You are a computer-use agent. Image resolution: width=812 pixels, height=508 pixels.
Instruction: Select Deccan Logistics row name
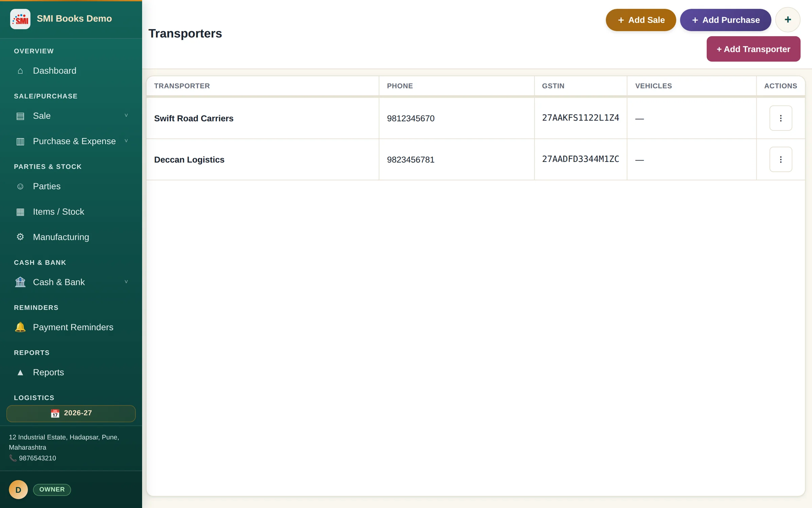point(189,160)
